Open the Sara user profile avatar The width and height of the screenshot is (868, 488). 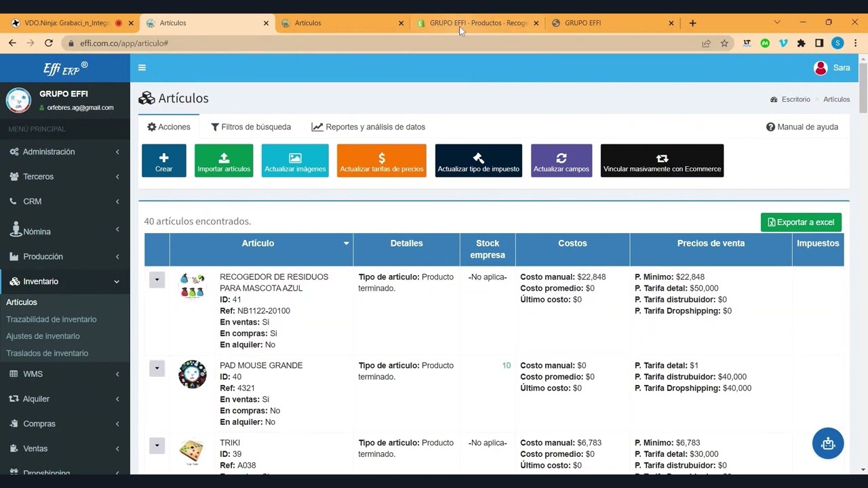[x=821, y=68]
